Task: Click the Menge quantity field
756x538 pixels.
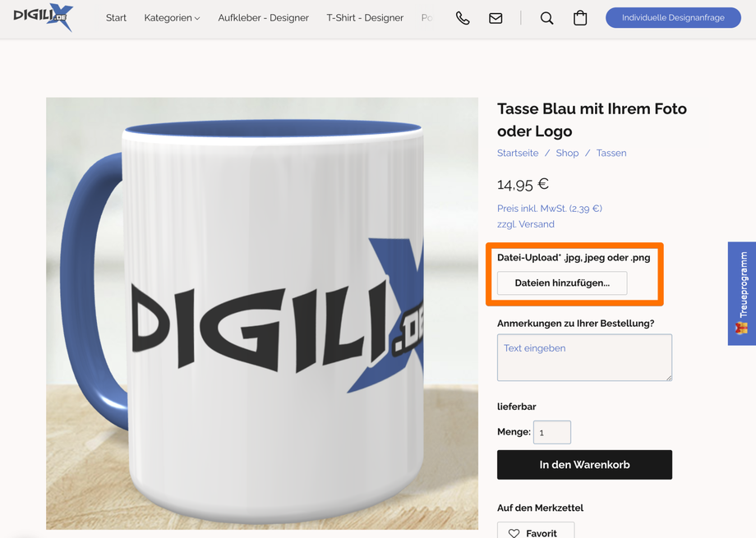Action: tap(552, 432)
